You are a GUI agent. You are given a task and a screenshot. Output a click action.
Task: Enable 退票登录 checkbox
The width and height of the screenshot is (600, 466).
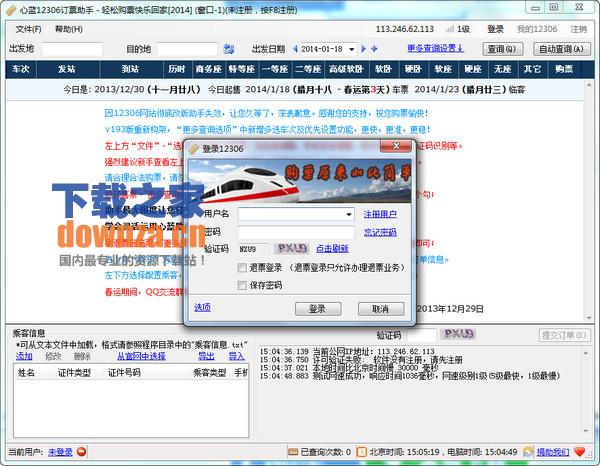click(x=242, y=267)
